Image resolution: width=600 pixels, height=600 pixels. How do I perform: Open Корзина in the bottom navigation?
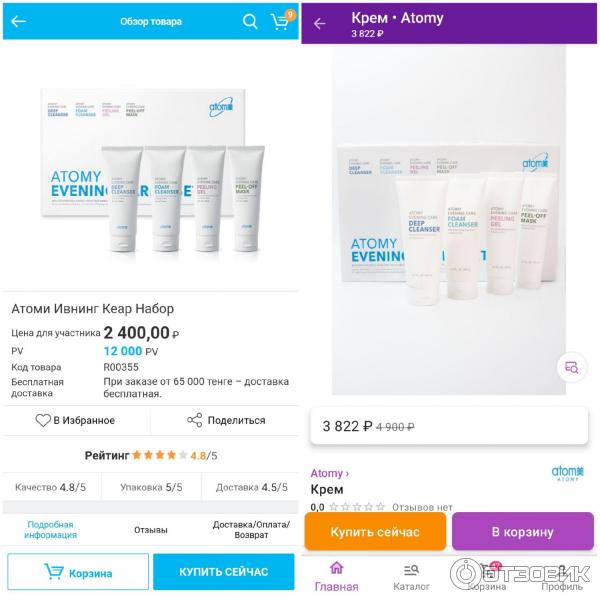coord(487,576)
